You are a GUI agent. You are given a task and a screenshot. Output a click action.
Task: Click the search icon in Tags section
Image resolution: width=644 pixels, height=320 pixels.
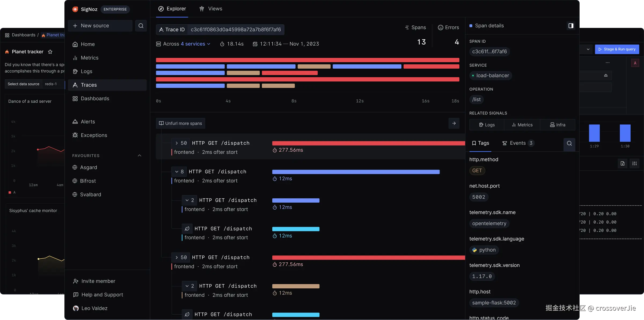point(569,143)
